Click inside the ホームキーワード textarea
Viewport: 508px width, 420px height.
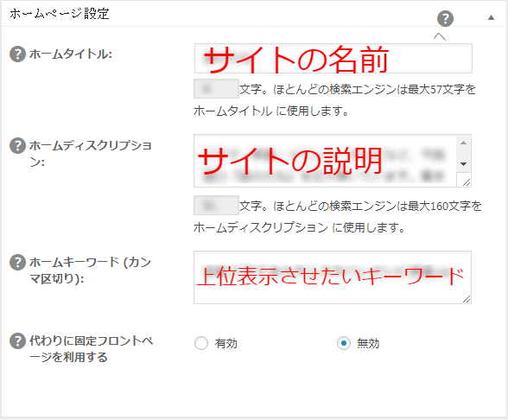pos(333,277)
